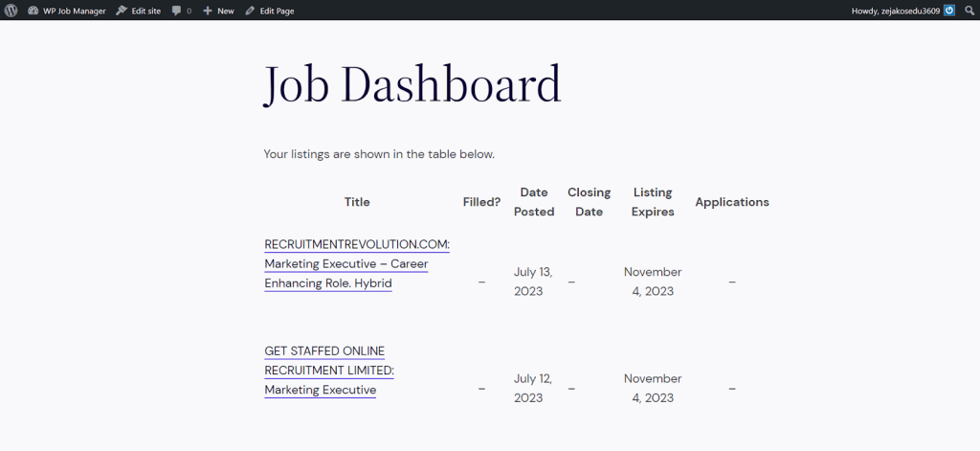Open the comments bubble icon
This screenshot has height=451, width=980.
point(177,11)
